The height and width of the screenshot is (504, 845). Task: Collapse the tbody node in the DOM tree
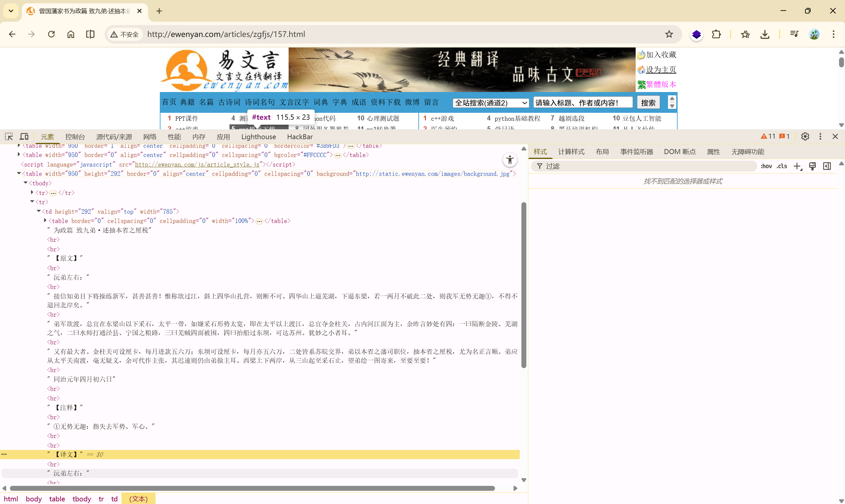(25, 183)
